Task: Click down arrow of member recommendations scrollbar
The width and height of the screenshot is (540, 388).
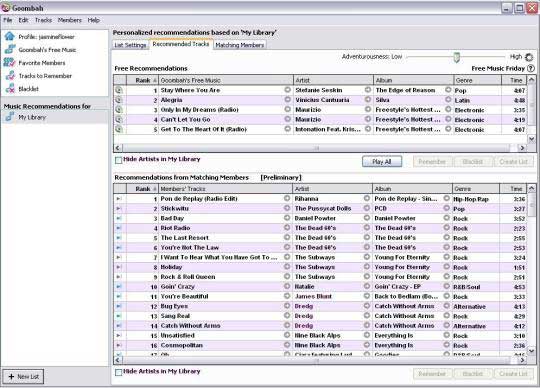Action: 531,351
